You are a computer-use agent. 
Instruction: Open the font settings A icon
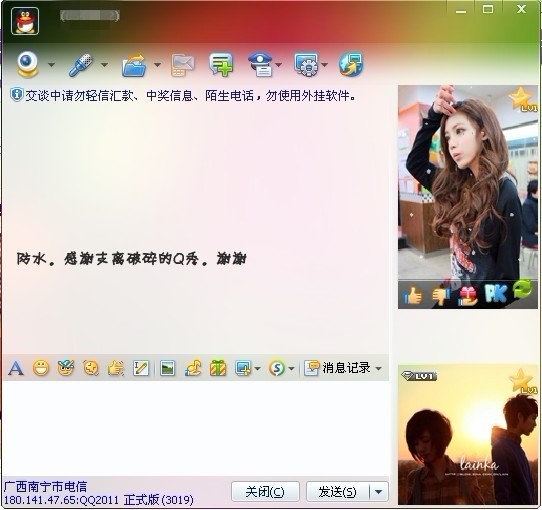coord(16,368)
